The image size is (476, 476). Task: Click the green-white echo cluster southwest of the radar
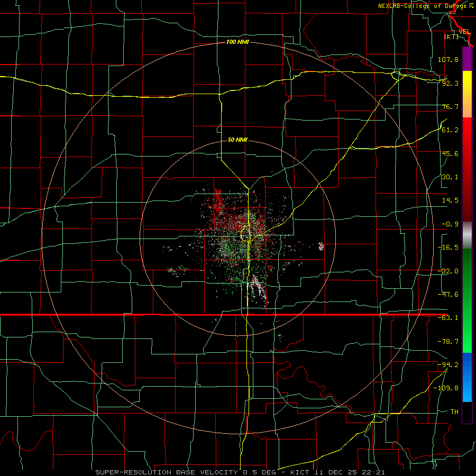tap(178, 270)
